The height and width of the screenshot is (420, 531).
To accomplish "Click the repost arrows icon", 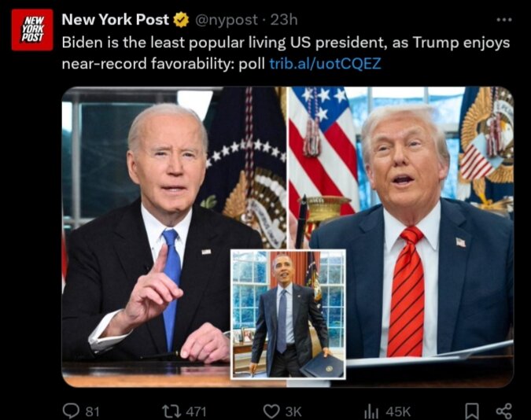I will click(171, 411).
